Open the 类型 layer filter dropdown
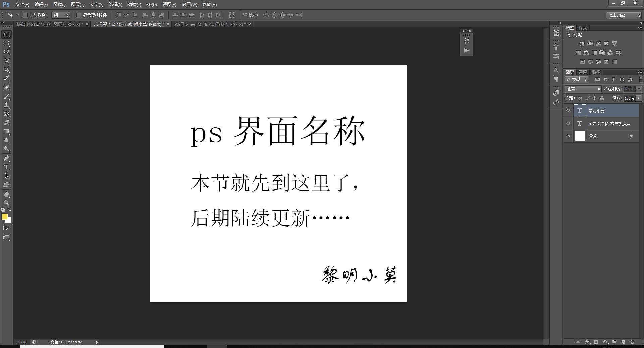The height and width of the screenshot is (348, 644). point(576,79)
